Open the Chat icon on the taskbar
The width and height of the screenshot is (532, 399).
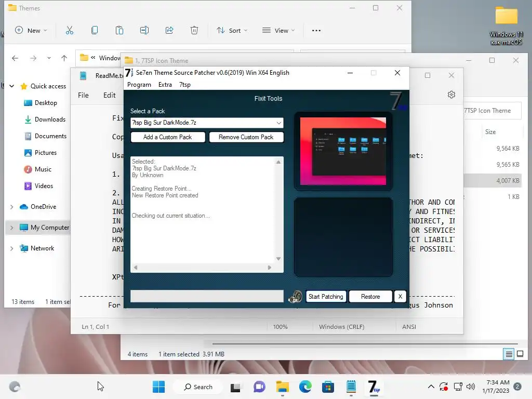260,387
